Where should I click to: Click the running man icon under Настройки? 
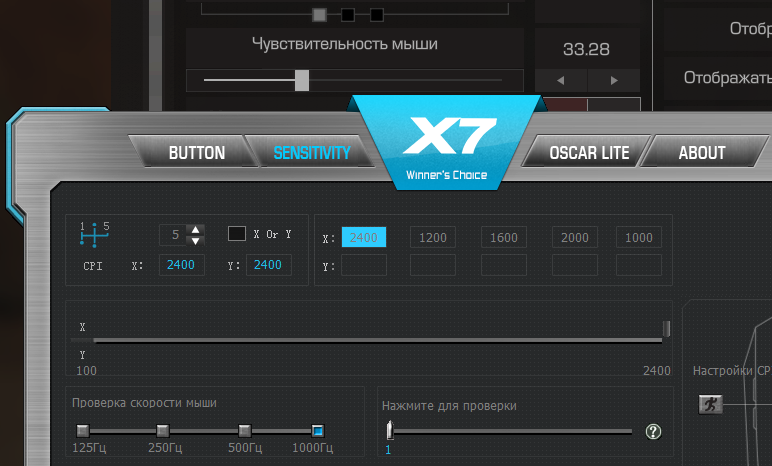click(710, 404)
